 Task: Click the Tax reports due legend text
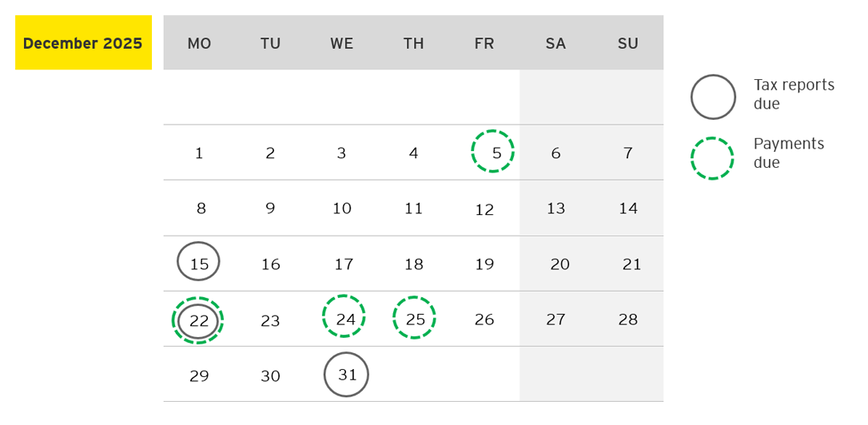[793, 94]
